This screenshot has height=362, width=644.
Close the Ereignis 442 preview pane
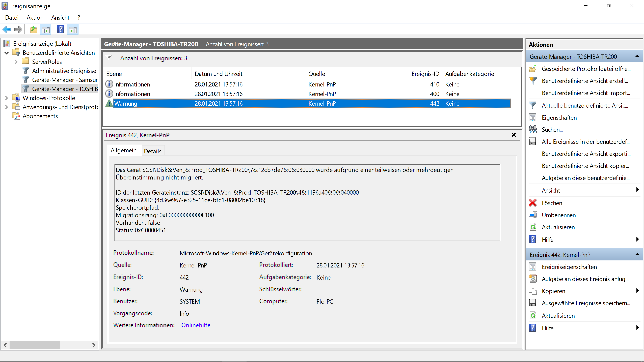[x=514, y=135]
